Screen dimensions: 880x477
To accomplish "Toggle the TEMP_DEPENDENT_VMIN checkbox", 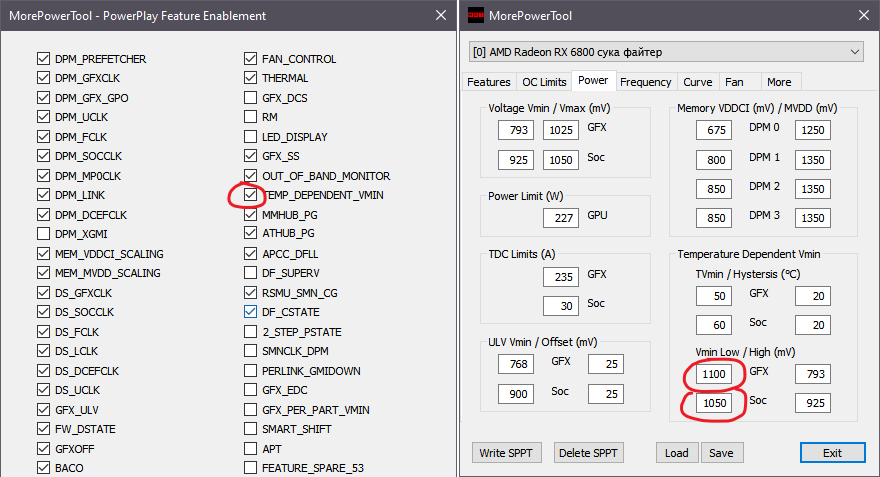I will click(250, 195).
